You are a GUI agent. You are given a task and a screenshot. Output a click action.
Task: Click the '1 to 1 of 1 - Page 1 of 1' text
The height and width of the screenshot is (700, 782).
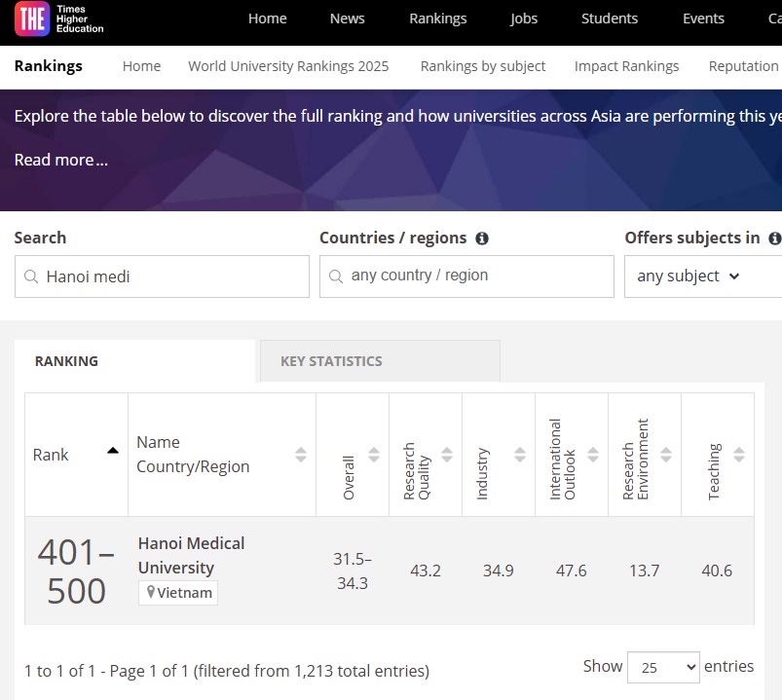tap(106, 671)
